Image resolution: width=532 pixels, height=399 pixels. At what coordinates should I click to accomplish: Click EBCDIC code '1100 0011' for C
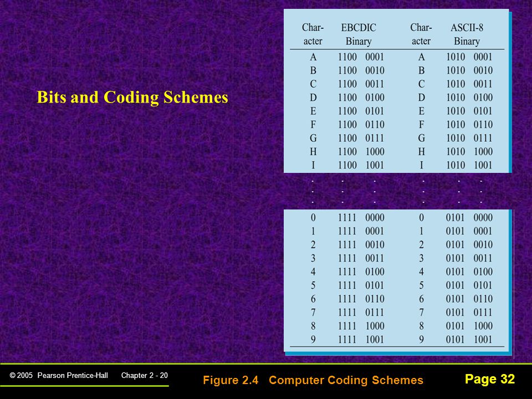(x=361, y=84)
